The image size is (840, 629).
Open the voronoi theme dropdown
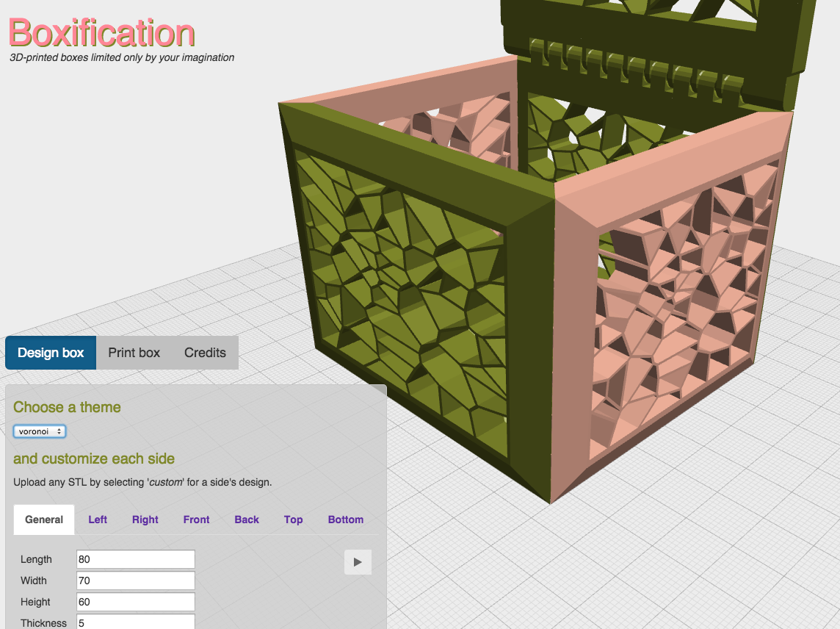pyautogui.click(x=39, y=431)
